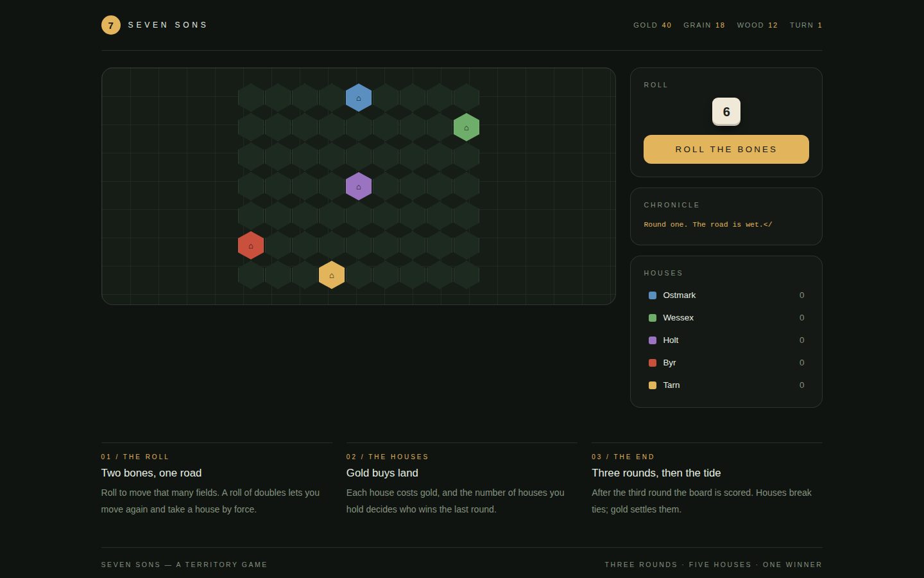Image resolution: width=924 pixels, height=578 pixels.
Task: Click the blue Ostmark house hexagon
Action: [359, 98]
